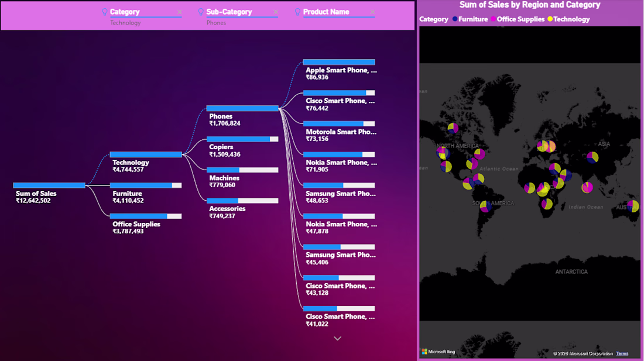Click the lightbulb icon beside Product Name header
This screenshot has height=361, width=644.
[x=298, y=12]
